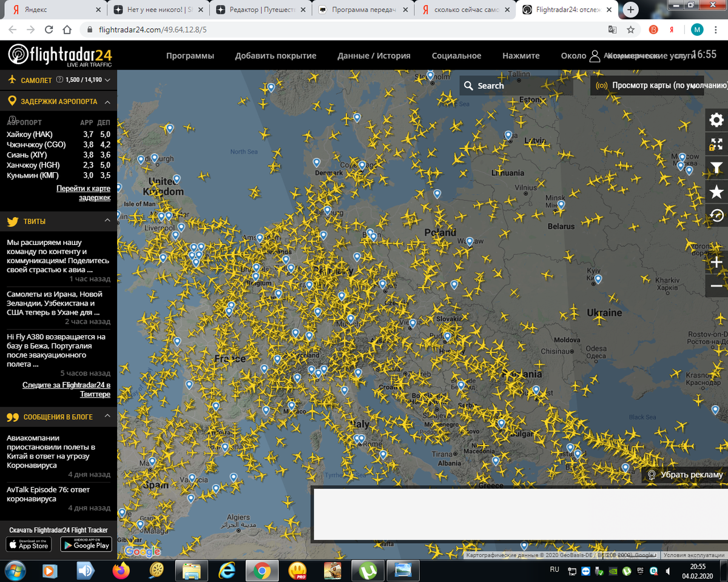Toggle fullscreen map view icon
The width and height of the screenshot is (728, 582).
pyautogui.click(x=716, y=144)
